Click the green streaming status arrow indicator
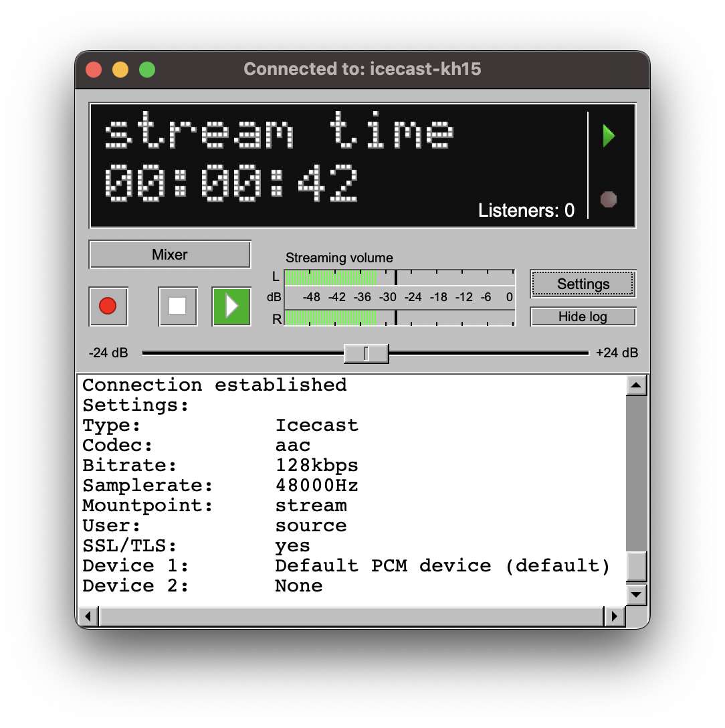725x728 pixels. coord(608,136)
